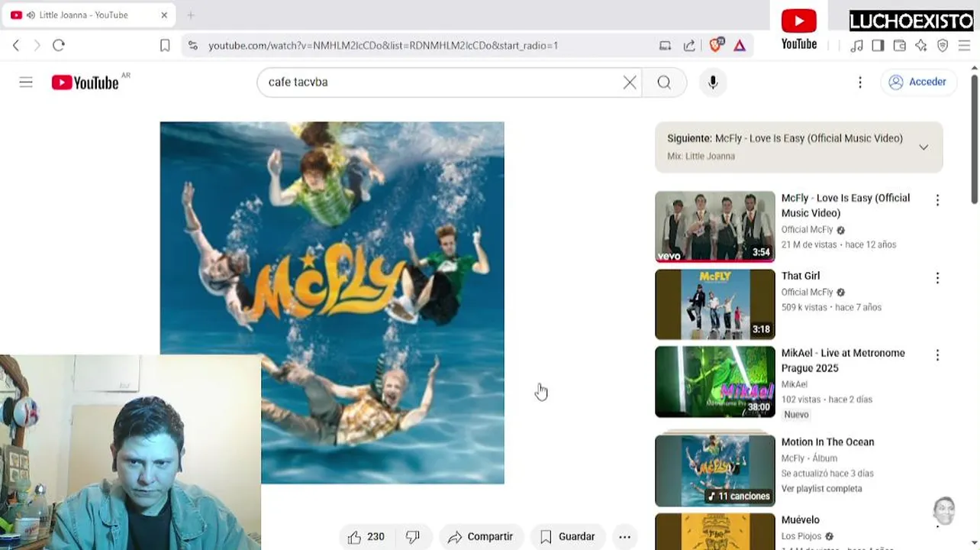The height and width of the screenshot is (550, 980).
Task: Open a new browser tab
Action: (191, 15)
